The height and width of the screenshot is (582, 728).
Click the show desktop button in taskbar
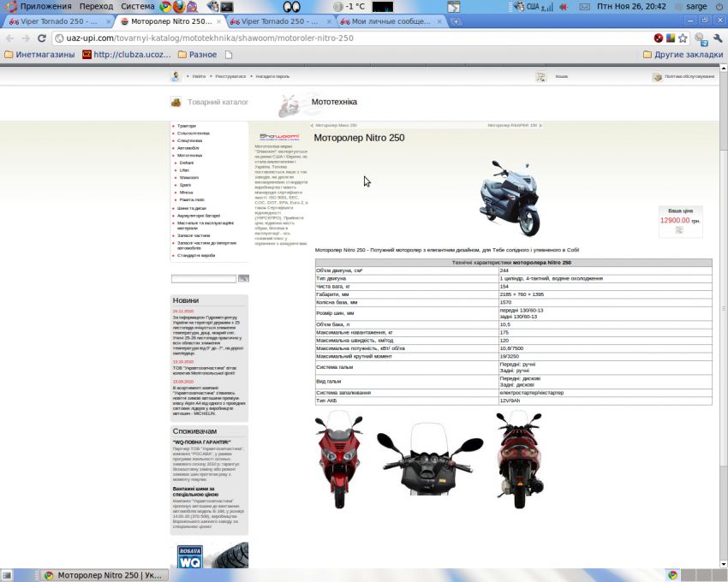pos(7,575)
